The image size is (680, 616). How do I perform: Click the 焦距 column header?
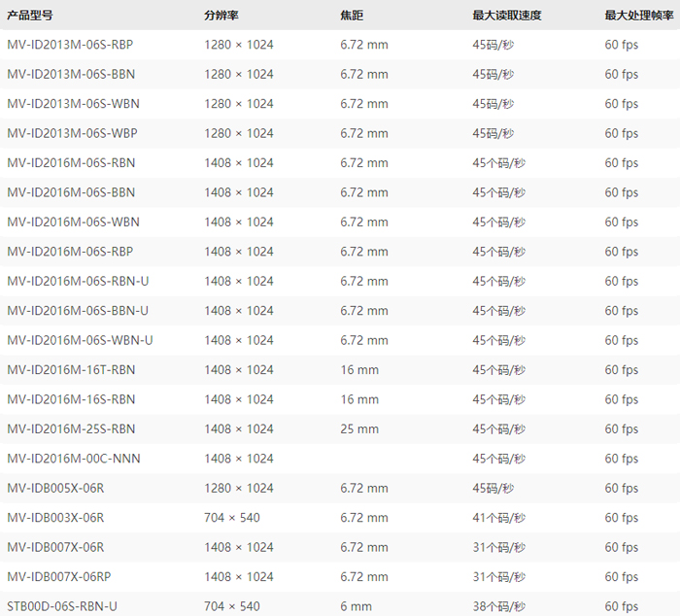click(x=351, y=16)
